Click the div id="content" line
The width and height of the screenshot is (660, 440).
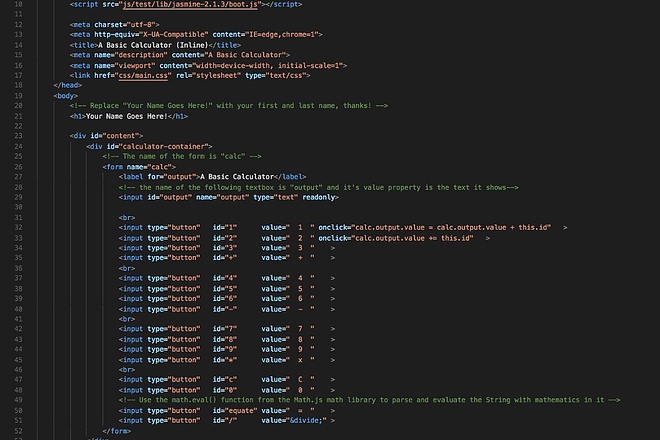coord(106,136)
